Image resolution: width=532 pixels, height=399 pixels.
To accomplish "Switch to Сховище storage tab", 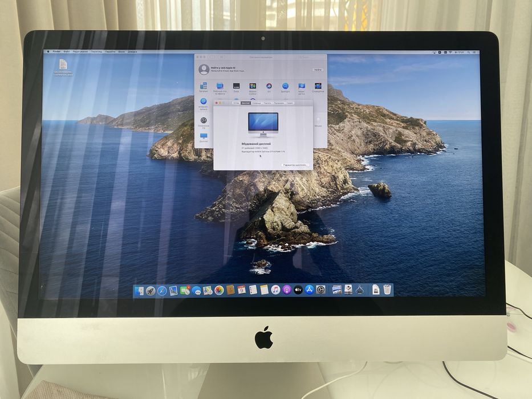I will tap(256, 103).
